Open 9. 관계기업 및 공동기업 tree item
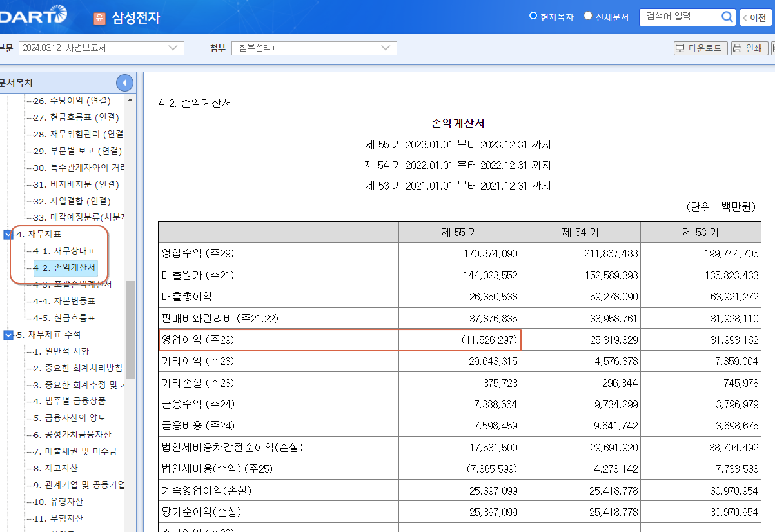This screenshot has width=775, height=532. [x=79, y=486]
